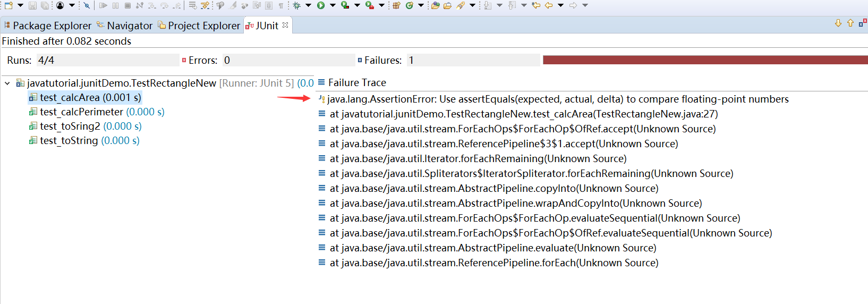868x304 pixels.
Task: Open the External Tools dropdown arrow
Action: pyautogui.click(x=381, y=5)
